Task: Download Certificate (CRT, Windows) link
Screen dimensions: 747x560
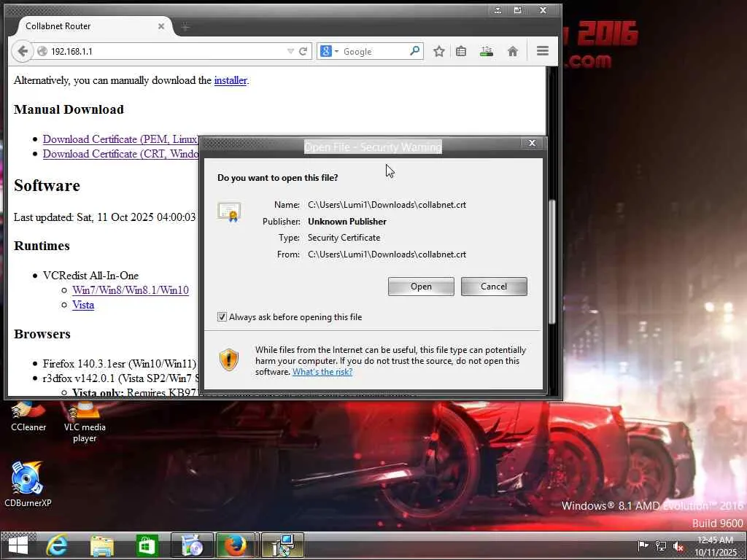Action: click(x=120, y=154)
